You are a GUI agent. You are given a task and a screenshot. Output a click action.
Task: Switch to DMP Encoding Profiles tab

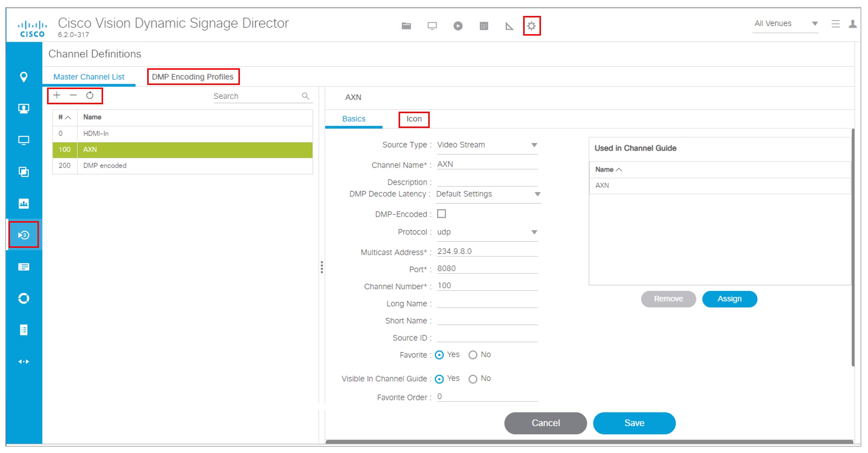[x=193, y=77]
